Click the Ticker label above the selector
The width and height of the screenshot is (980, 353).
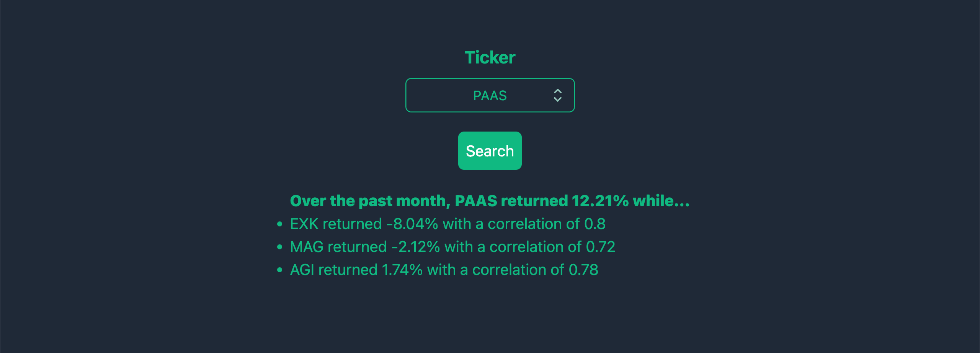click(x=490, y=57)
